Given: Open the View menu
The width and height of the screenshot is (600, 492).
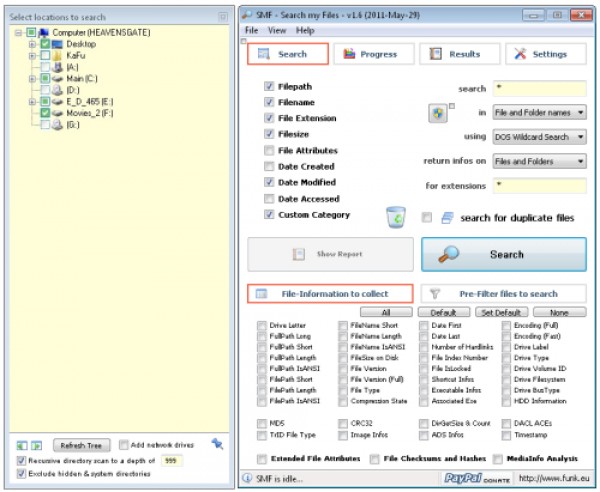Looking at the screenshot, I should [277, 30].
